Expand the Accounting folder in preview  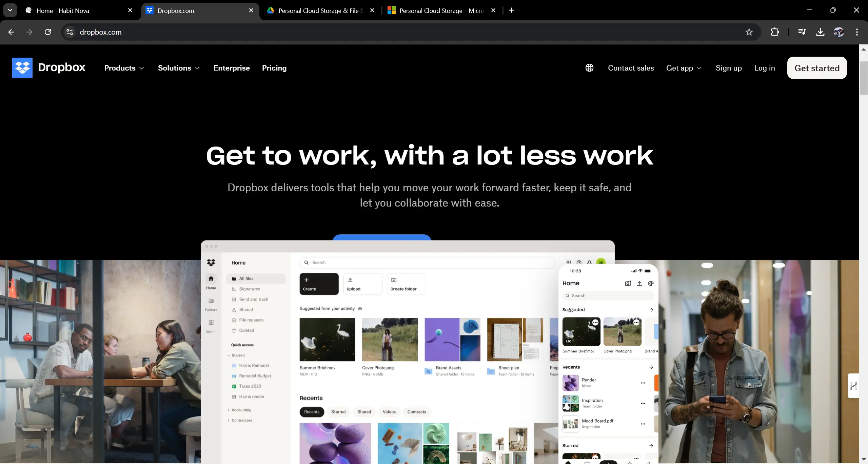[x=229, y=410]
